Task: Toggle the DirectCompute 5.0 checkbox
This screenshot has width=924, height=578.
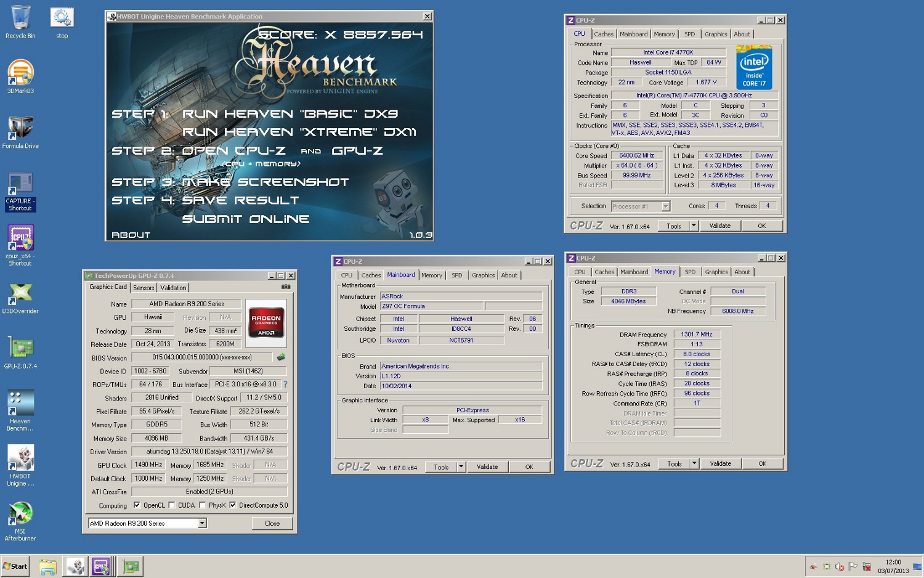Action: (x=232, y=505)
